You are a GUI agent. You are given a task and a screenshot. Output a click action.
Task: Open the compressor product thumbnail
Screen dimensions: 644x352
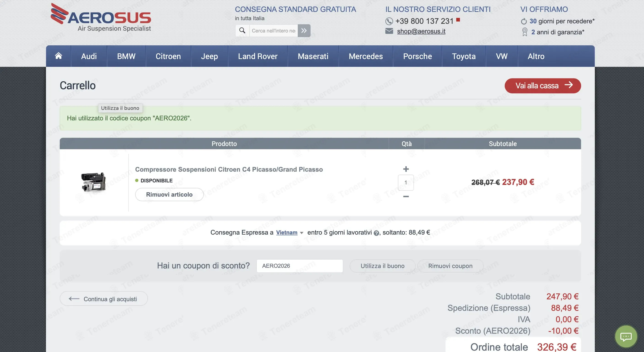(94, 182)
